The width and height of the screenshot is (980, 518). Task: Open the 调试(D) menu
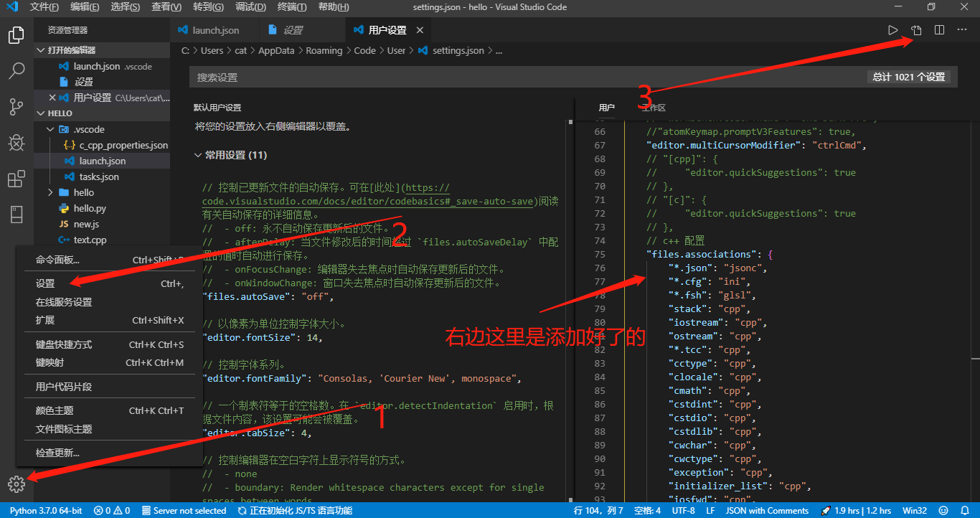[250, 7]
